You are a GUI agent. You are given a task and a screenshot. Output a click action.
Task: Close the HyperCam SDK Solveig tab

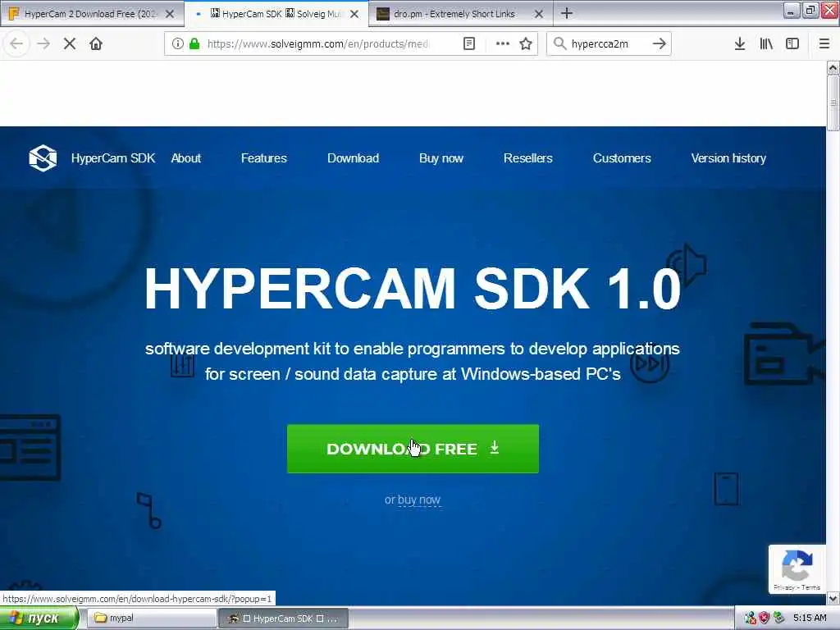tap(354, 14)
